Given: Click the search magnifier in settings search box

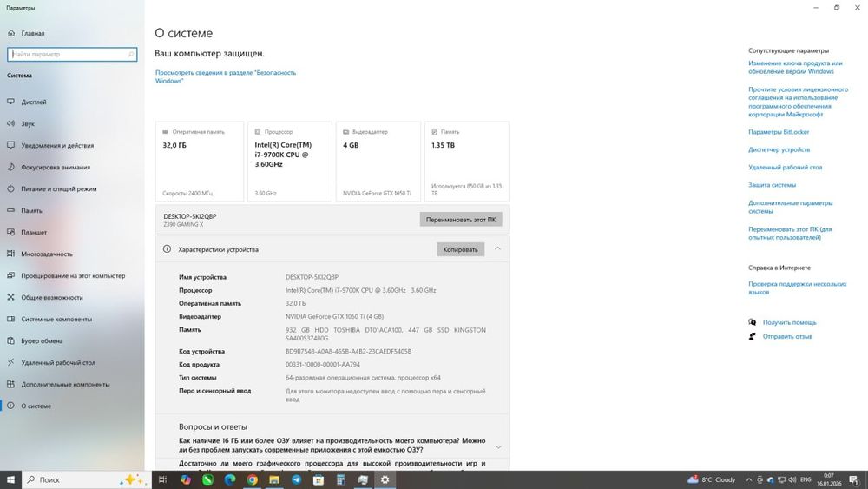Looking at the screenshot, I should (131, 54).
